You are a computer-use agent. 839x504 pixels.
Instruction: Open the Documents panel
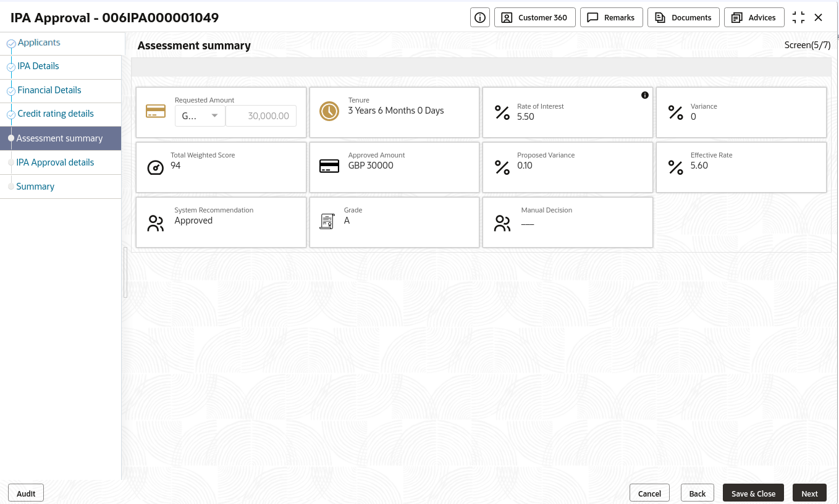(683, 17)
